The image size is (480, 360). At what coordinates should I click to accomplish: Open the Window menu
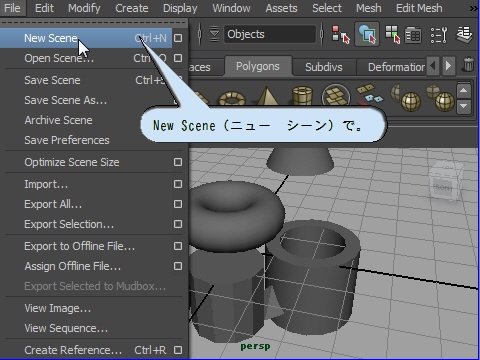231,8
